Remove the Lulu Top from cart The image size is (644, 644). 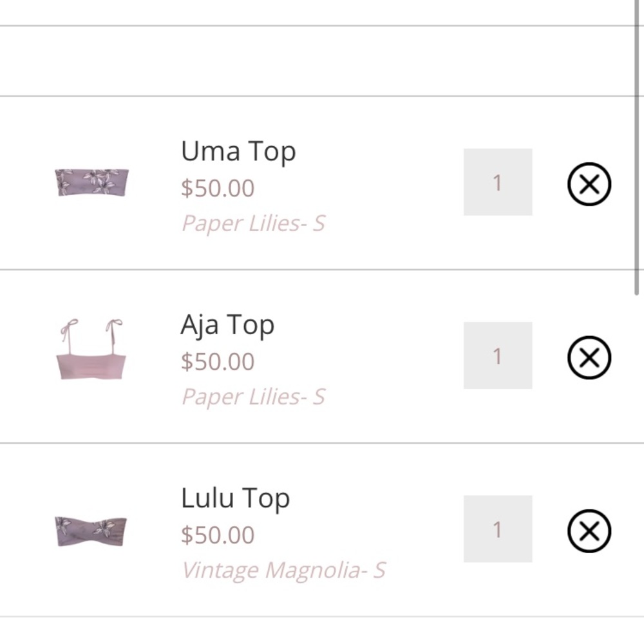coord(589,531)
